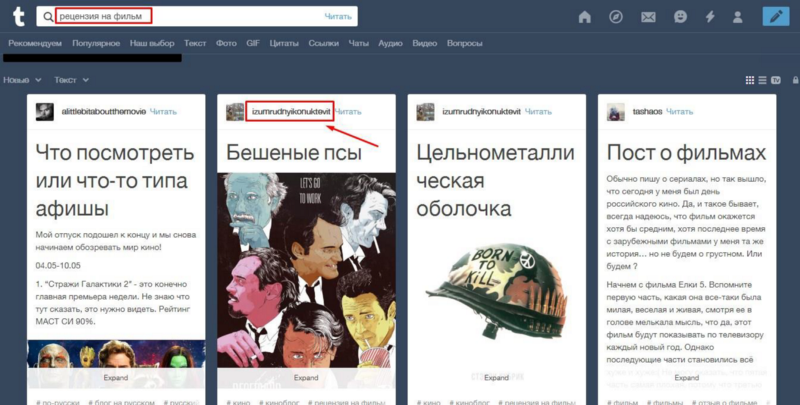Open the Новые sort dropdown
Viewport: 800px width, 405px height.
pos(22,79)
